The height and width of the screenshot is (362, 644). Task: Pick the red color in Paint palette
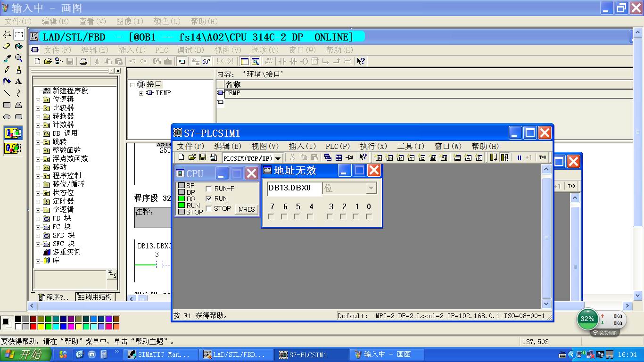[x=33, y=326]
